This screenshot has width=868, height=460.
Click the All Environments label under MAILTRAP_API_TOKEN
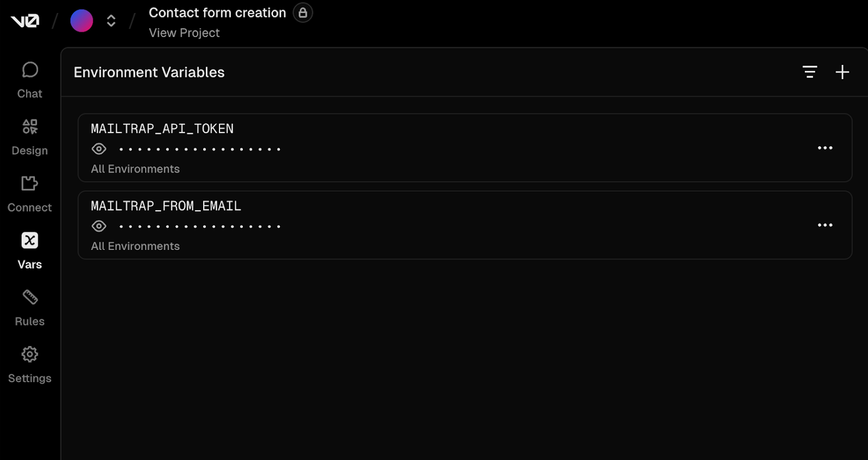(x=135, y=169)
